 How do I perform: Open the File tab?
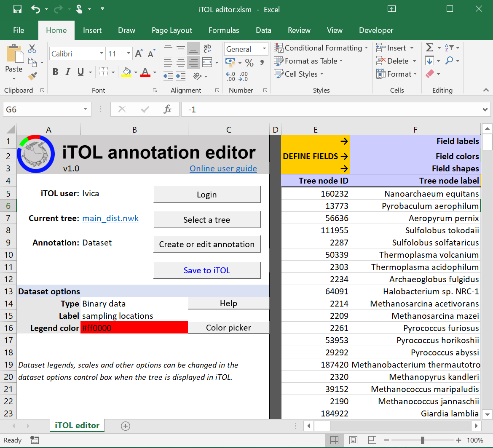(19, 30)
